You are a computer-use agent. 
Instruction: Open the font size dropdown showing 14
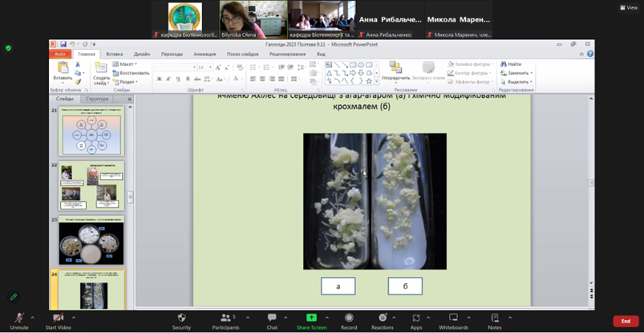pos(211,67)
